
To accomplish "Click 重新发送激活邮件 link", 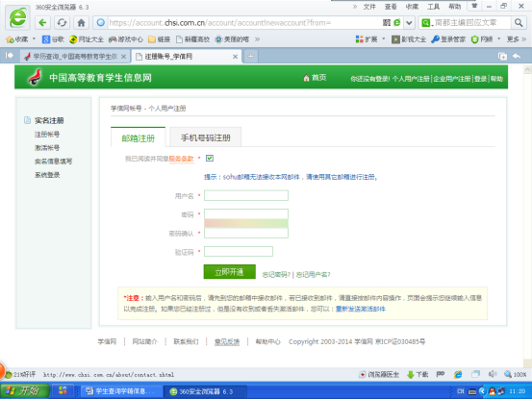I will click(x=361, y=309).
